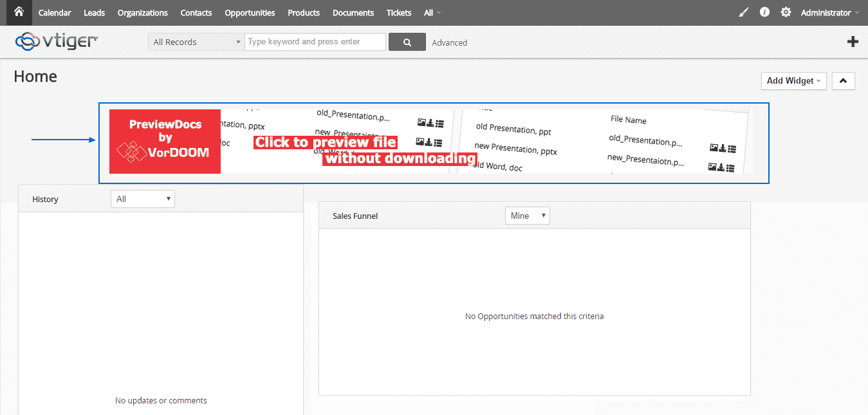Open the Calendar menu item
This screenshot has width=868, height=415.
(x=55, y=13)
